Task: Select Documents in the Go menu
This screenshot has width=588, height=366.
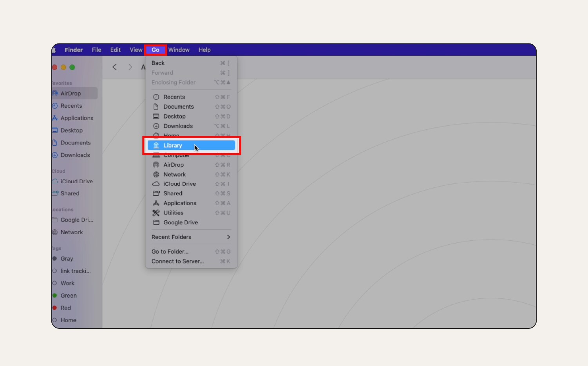Action: coord(191,107)
